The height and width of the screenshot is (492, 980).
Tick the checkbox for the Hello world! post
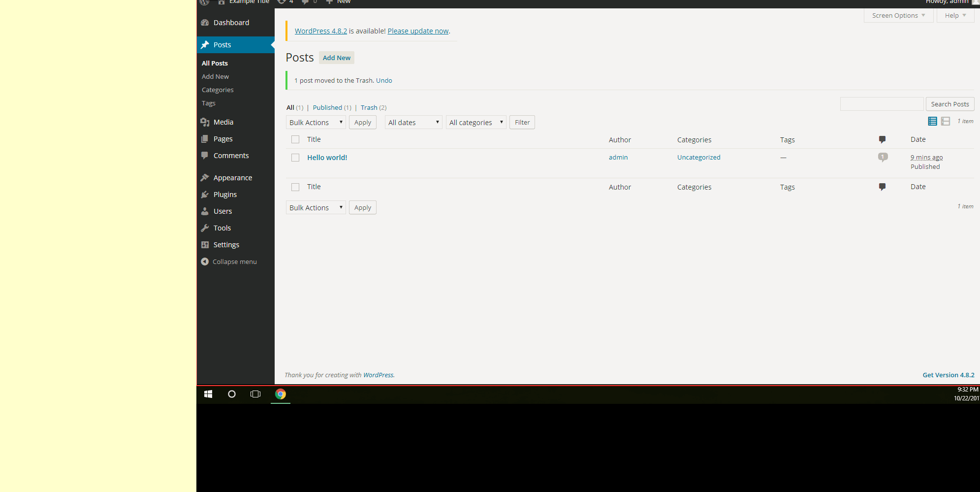pos(295,158)
